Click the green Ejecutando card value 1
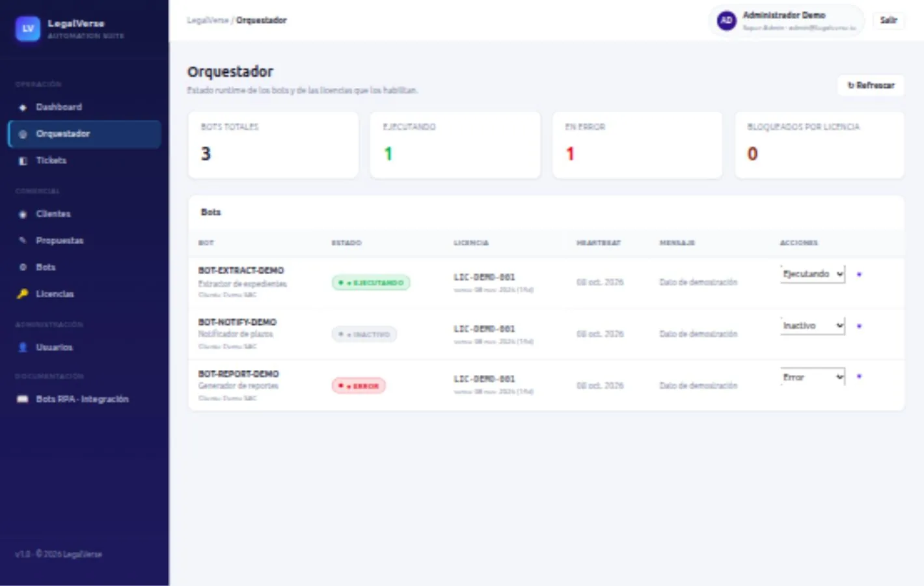924x586 pixels. click(388, 154)
